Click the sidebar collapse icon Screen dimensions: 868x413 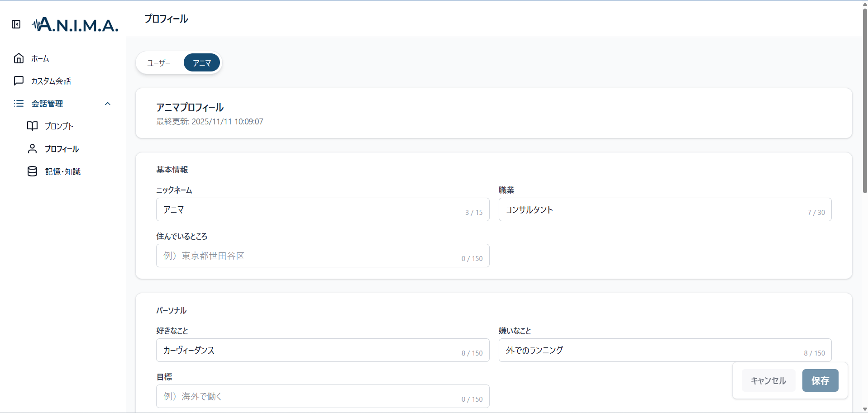[16, 24]
